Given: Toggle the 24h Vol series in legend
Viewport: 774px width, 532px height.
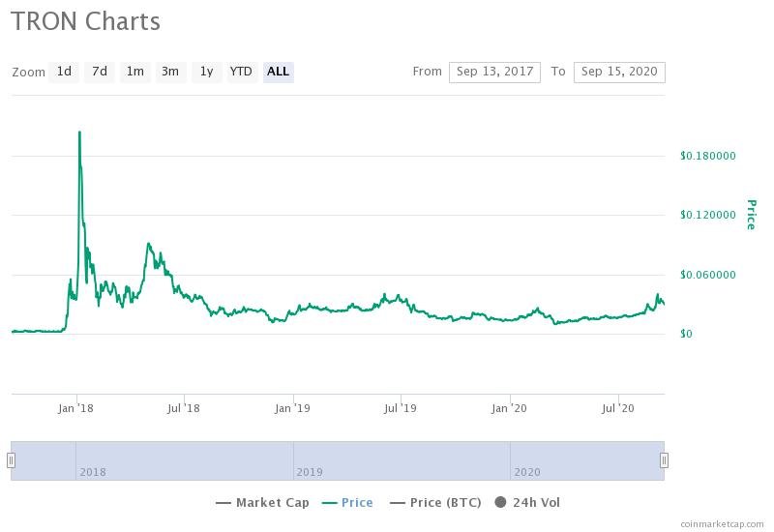Looking at the screenshot, I should click(x=527, y=503).
